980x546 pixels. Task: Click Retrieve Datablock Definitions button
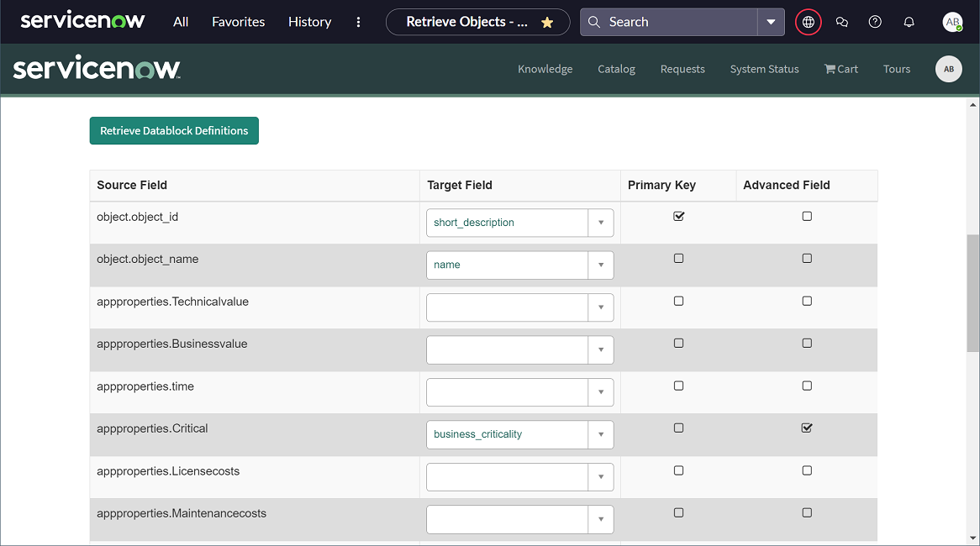click(x=174, y=131)
